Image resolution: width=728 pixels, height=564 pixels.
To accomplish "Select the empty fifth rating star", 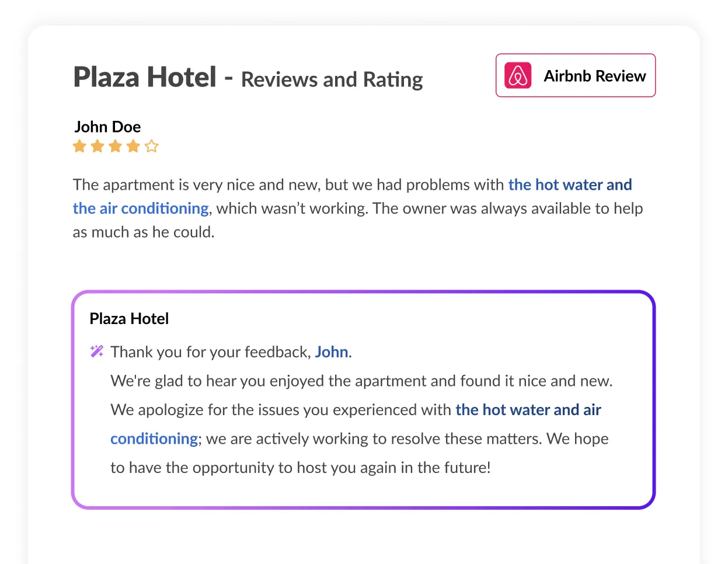I will (x=152, y=146).
